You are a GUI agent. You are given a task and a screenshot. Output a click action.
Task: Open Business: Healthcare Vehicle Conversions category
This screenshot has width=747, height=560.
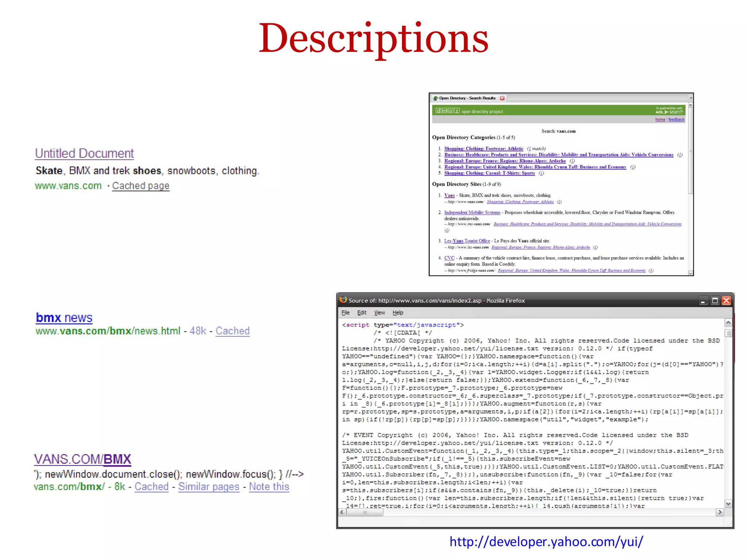point(559,155)
